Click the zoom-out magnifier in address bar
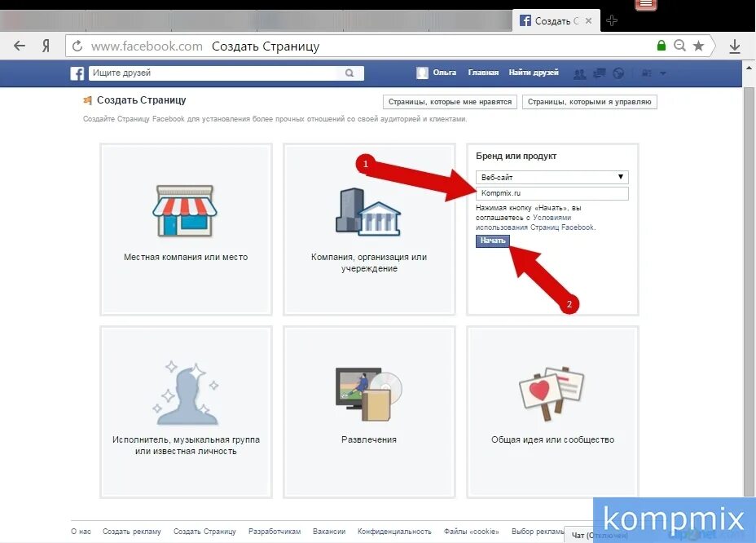 click(679, 46)
